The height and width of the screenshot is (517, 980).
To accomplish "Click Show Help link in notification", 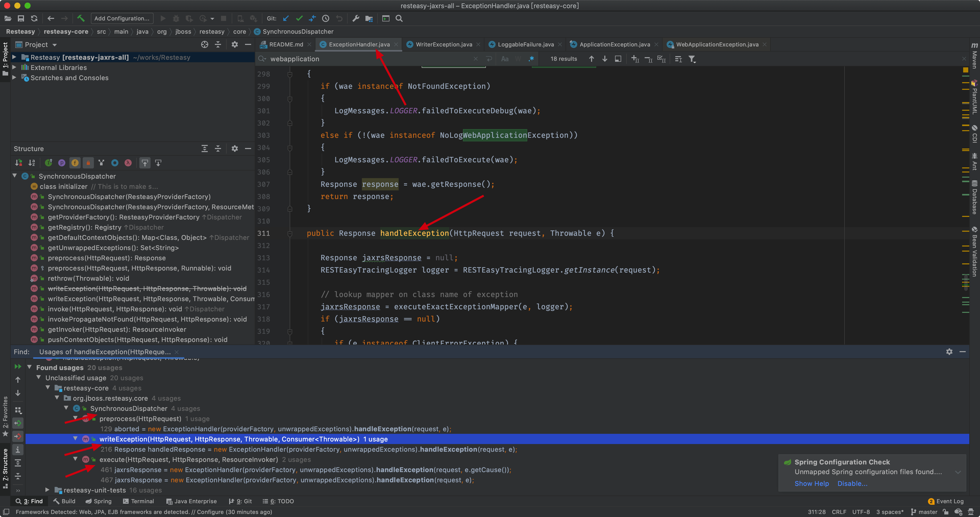I will point(812,483).
